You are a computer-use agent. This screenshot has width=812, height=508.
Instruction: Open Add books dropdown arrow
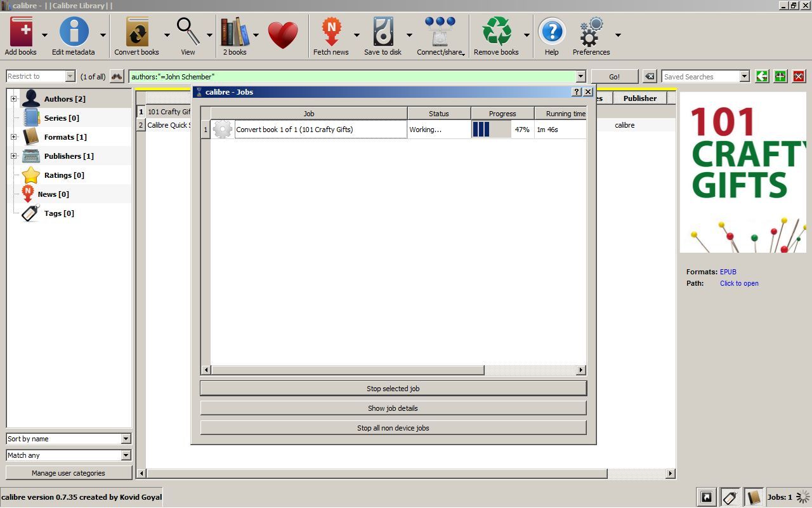44,36
